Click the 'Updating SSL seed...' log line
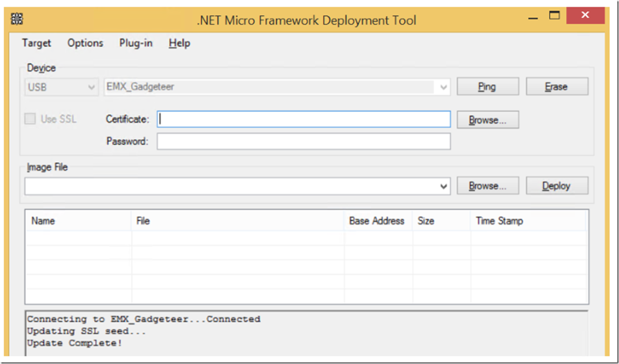This screenshot has height=364, width=619. tap(86, 331)
